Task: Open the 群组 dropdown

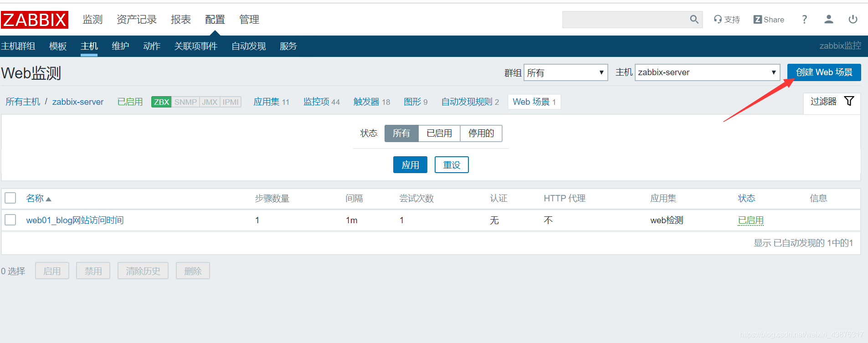Action: pos(565,72)
